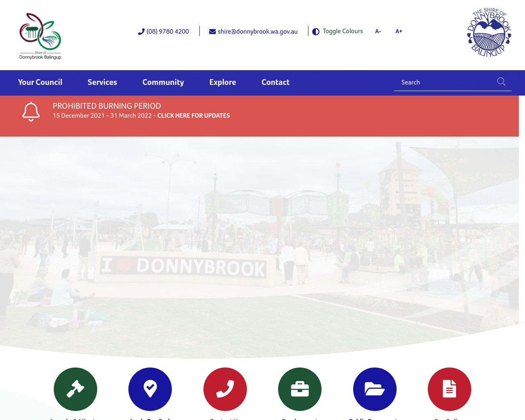Toggle Colours for high contrast
The image size is (525, 420).
(x=342, y=31)
